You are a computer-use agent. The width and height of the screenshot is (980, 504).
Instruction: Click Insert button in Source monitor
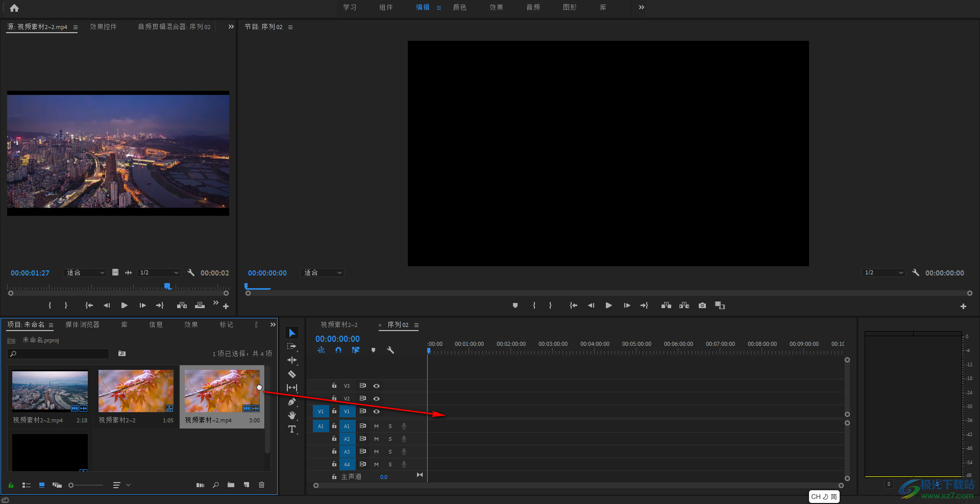tap(182, 306)
